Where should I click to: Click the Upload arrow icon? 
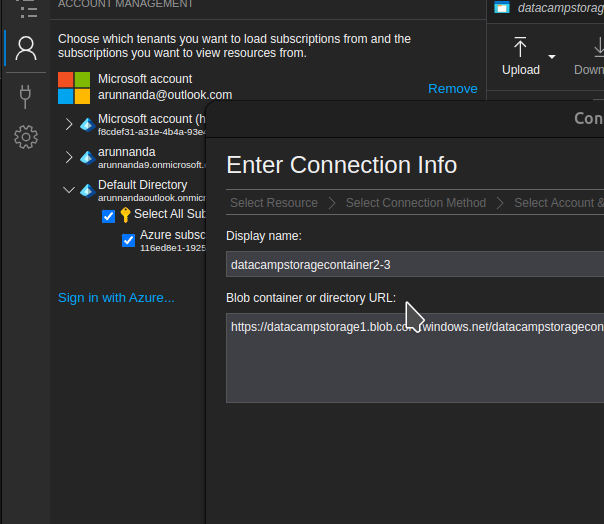pos(520,48)
